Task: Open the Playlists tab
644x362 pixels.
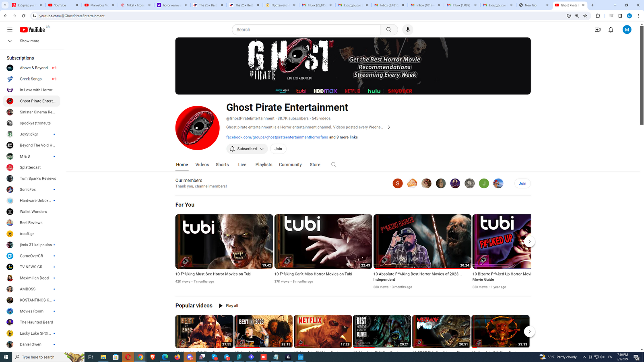Action: point(264,165)
